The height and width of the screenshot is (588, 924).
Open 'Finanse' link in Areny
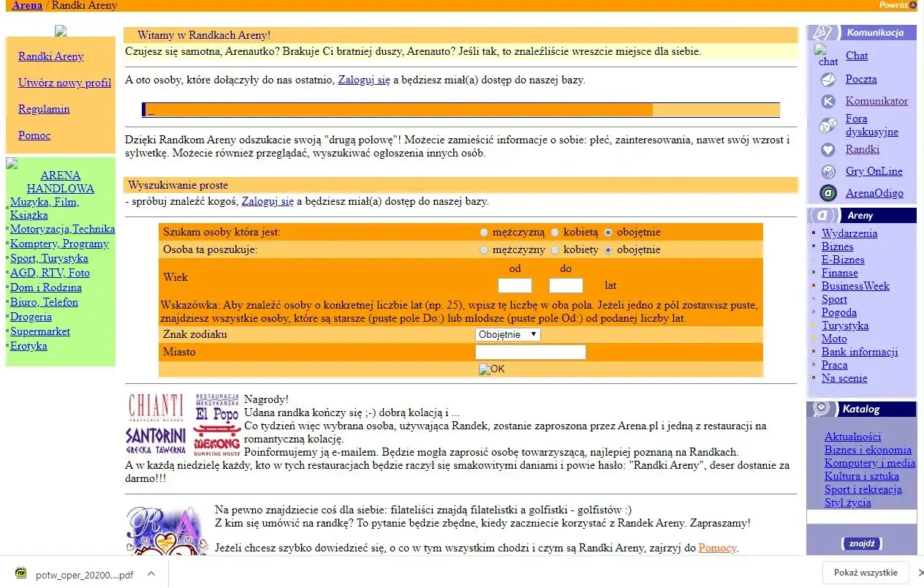[840, 273]
